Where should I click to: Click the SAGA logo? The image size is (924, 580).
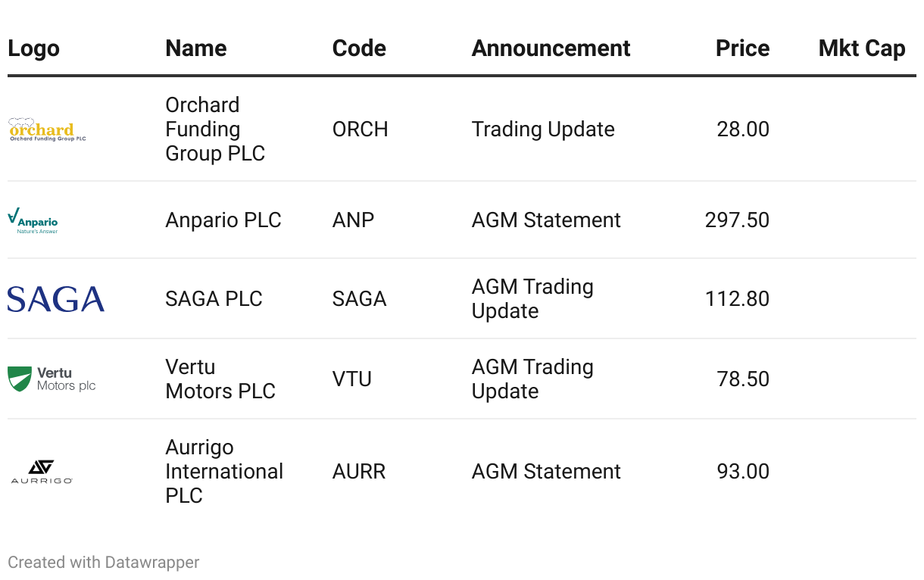[56, 299]
